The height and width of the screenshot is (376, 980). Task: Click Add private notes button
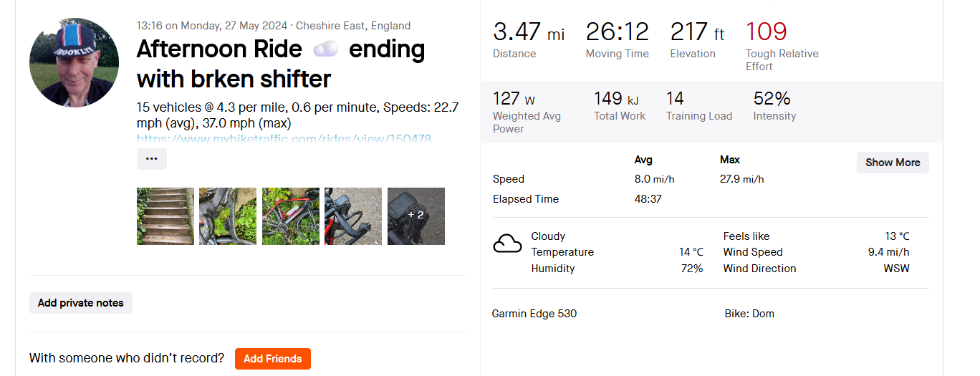pos(81,303)
